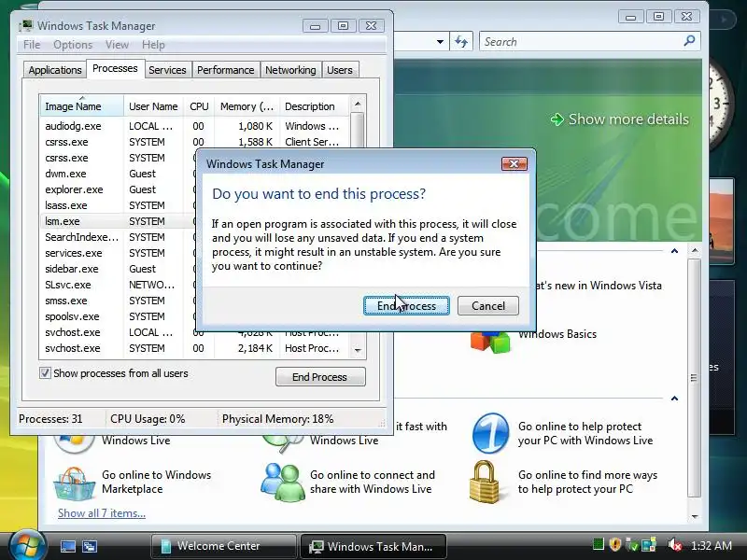
Task: Sort by User Name column header
Action: click(153, 106)
